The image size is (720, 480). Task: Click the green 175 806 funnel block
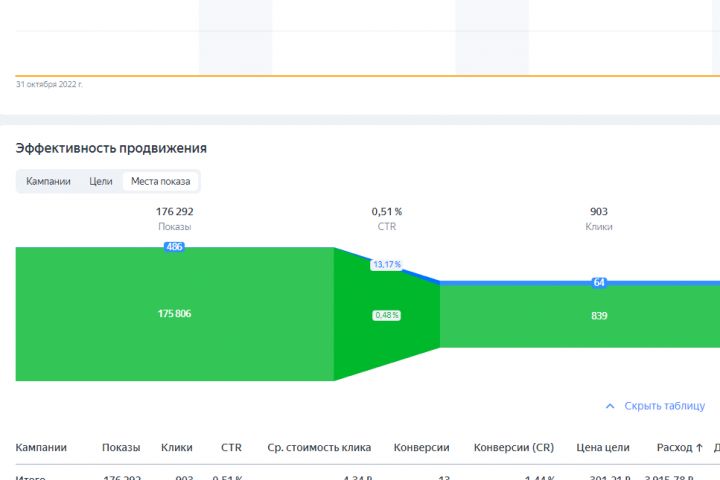coord(174,314)
